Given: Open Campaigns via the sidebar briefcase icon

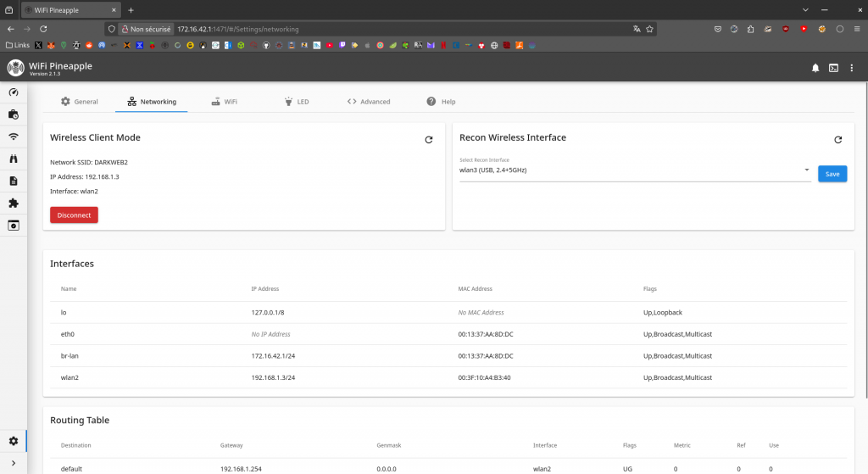Looking at the screenshot, I should 14,114.
